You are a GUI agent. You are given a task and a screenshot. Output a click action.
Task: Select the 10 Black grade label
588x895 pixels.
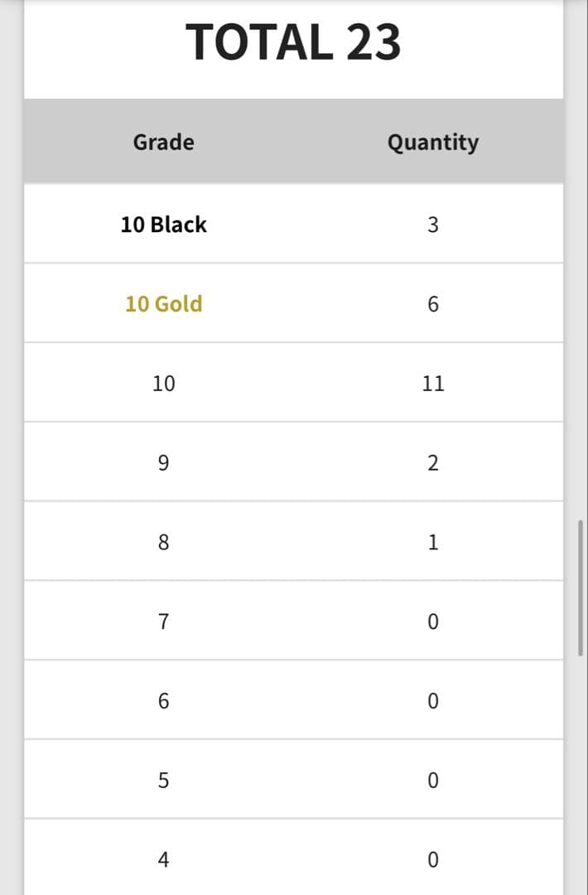(x=163, y=224)
